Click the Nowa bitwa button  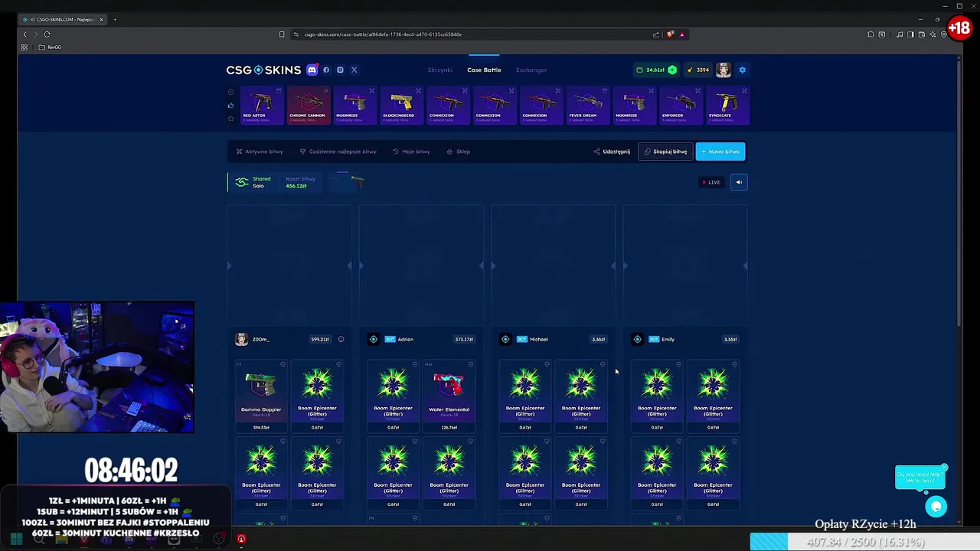pos(720,152)
